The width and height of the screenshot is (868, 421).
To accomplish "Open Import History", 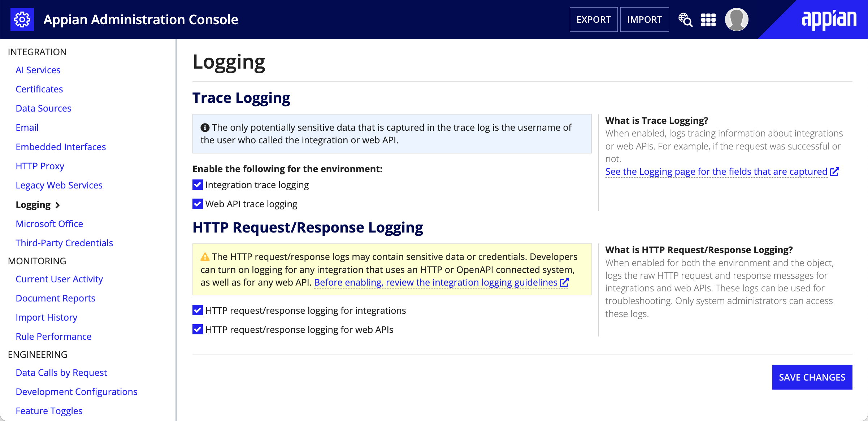I will [x=47, y=317].
